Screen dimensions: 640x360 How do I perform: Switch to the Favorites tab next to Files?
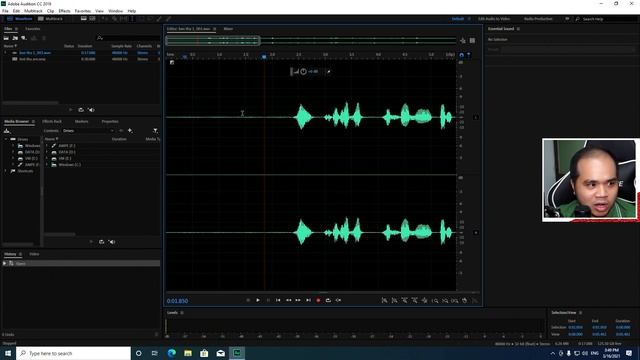click(x=33, y=29)
